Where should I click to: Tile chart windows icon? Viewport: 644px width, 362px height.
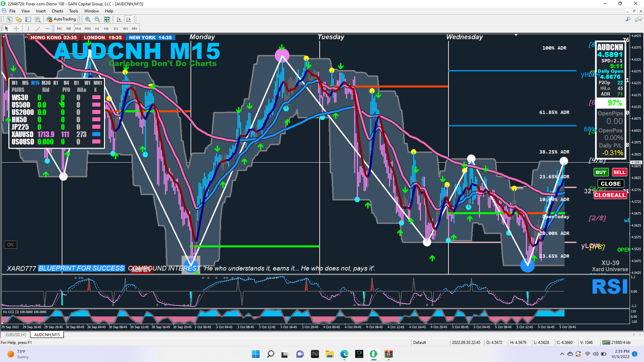tap(107, 19)
